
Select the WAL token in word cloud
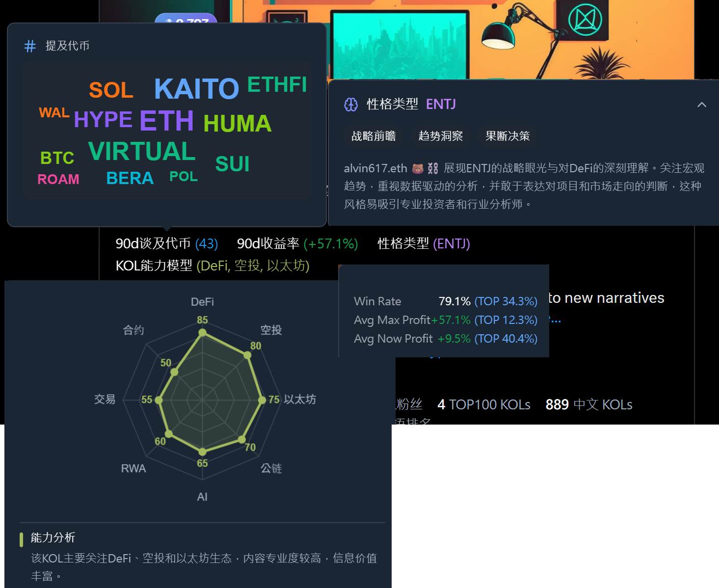(x=54, y=113)
